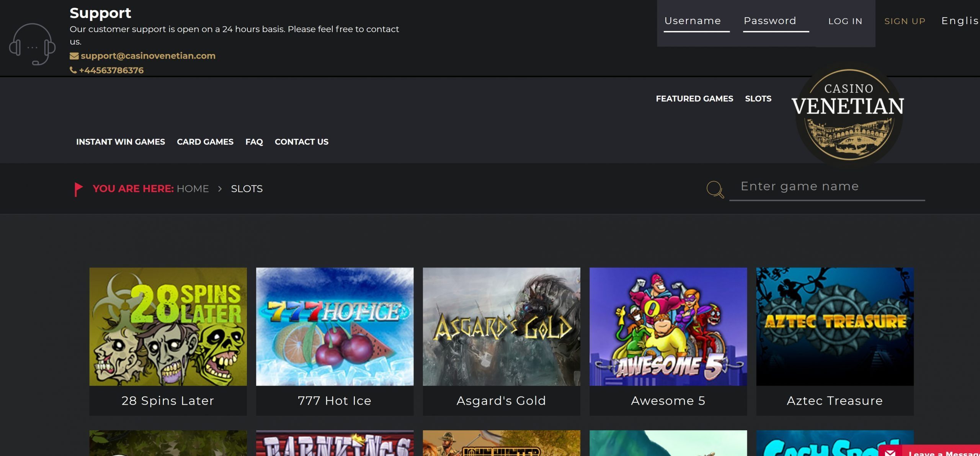This screenshot has height=456, width=980.
Task: Click the 28 Spins Later title
Action: pyautogui.click(x=168, y=401)
